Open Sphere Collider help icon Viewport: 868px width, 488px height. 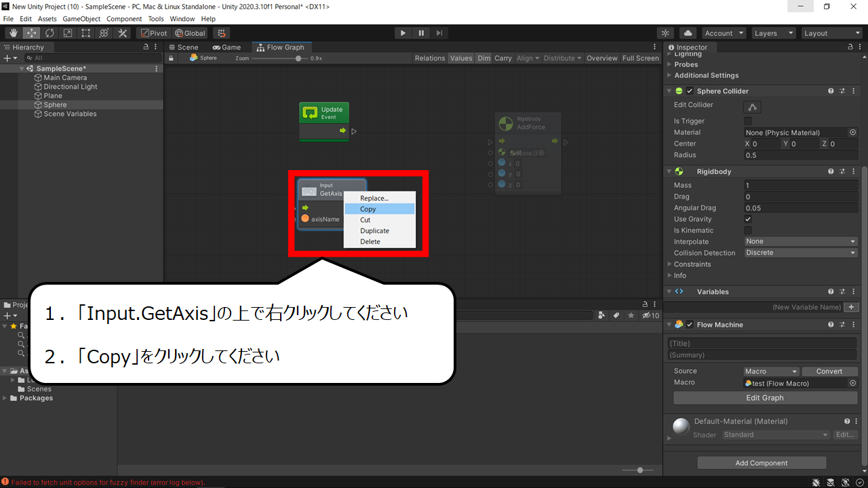pyautogui.click(x=831, y=91)
